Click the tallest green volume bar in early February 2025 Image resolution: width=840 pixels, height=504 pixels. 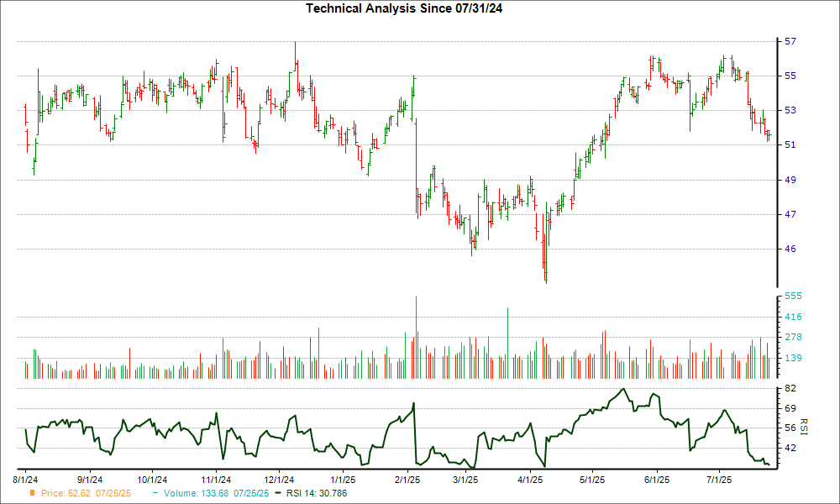(x=417, y=338)
